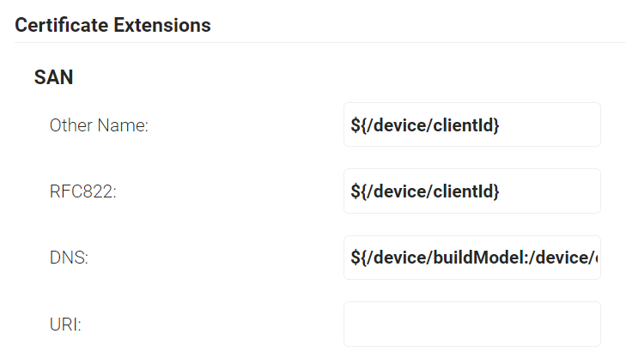Screen dimensions: 626x364
Task: Place cursor after clientId} in Other Name field
Action: coord(501,125)
